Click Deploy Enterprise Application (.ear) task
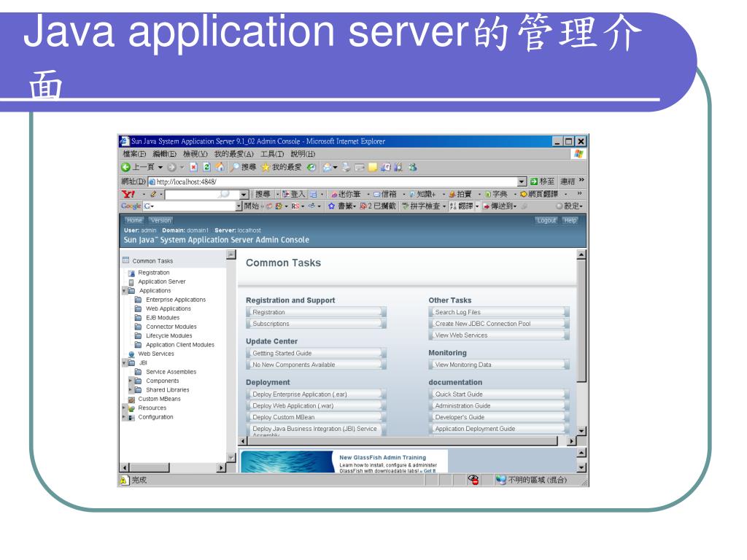This screenshot has width=747, height=560. (x=317, y=394)
